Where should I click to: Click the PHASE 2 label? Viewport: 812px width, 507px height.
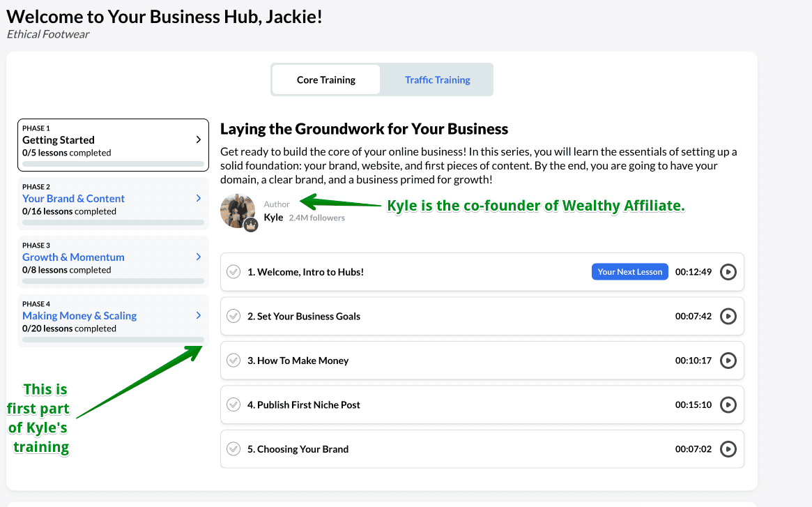[36, 187]
